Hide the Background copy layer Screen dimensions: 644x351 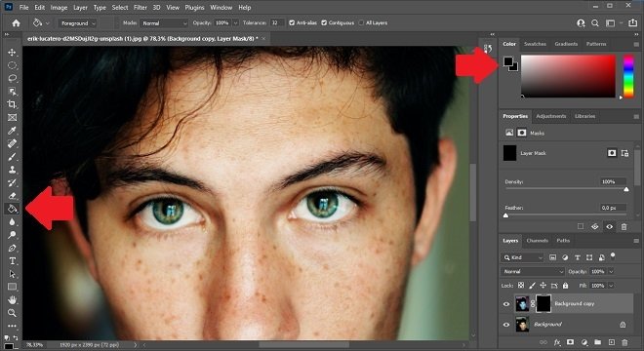point(506,304)
